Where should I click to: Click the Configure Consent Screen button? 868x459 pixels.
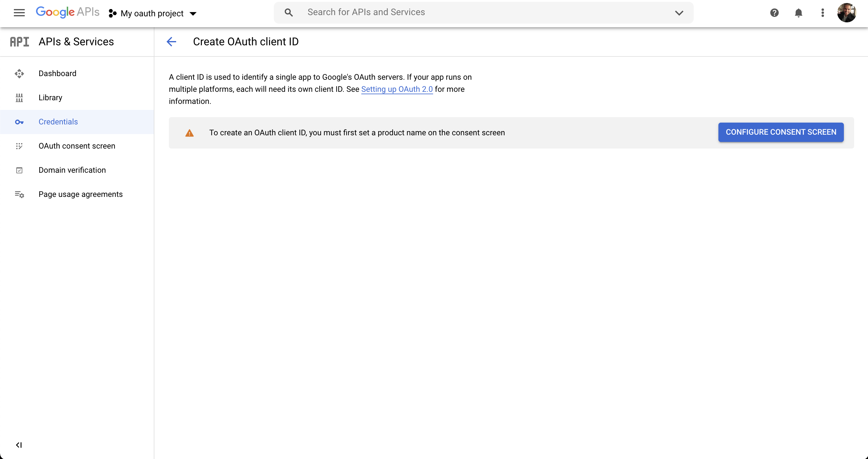point(781,132)
